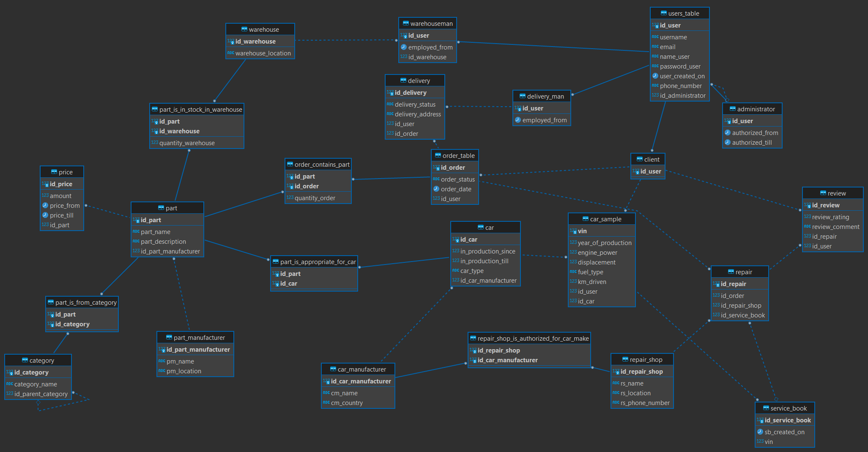Click the table icon in the warehouse header
868x452 pixels.
click(244, 29)
